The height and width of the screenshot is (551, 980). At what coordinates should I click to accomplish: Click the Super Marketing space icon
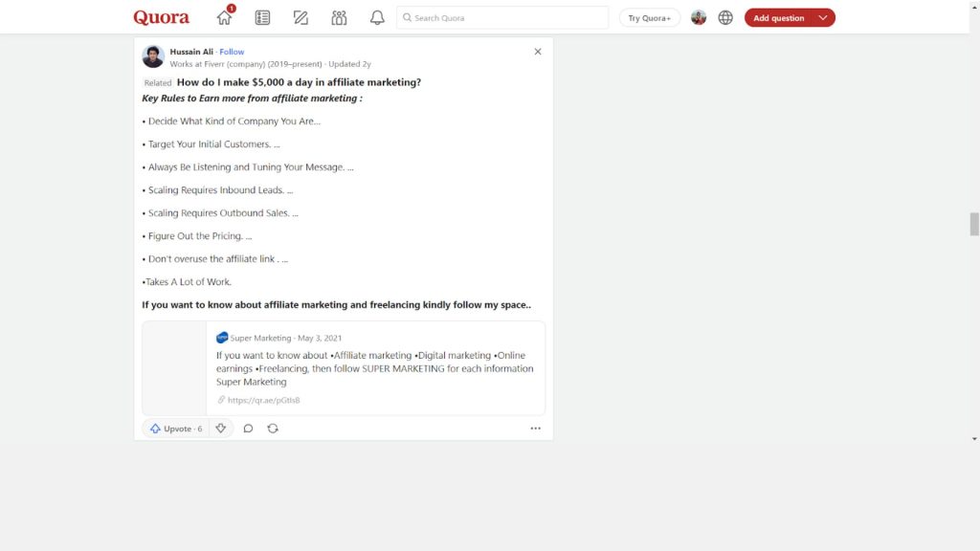(x=222, y=338)
